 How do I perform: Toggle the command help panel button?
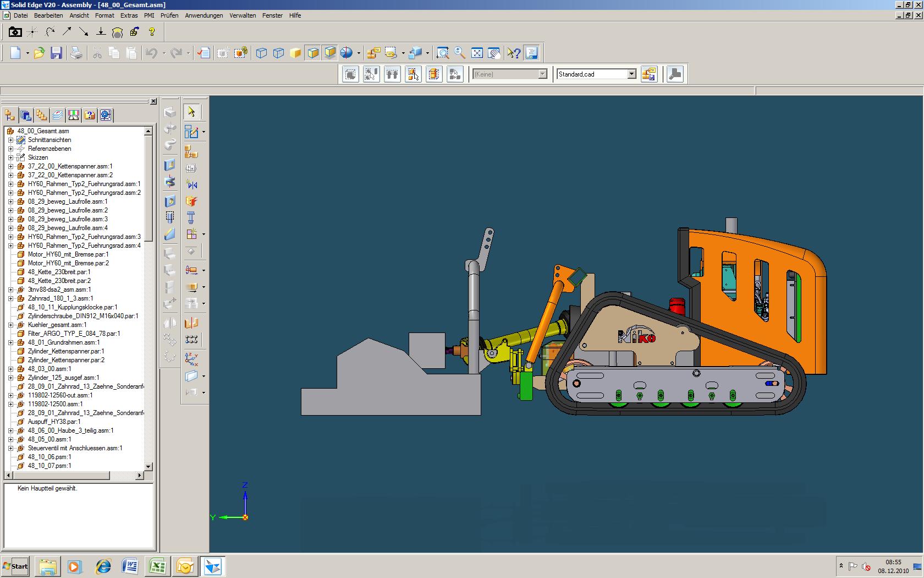pos(531,53)
